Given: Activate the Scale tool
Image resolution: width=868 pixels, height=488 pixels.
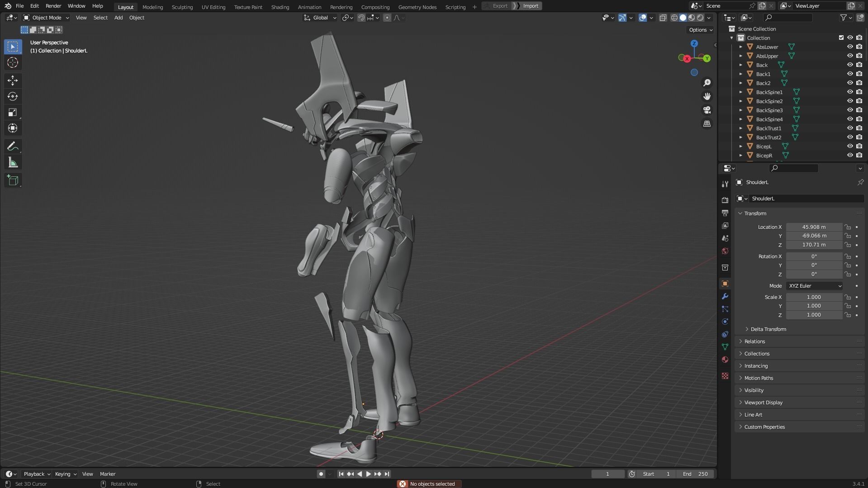Looking at the screenshot, I should point(13,112).
